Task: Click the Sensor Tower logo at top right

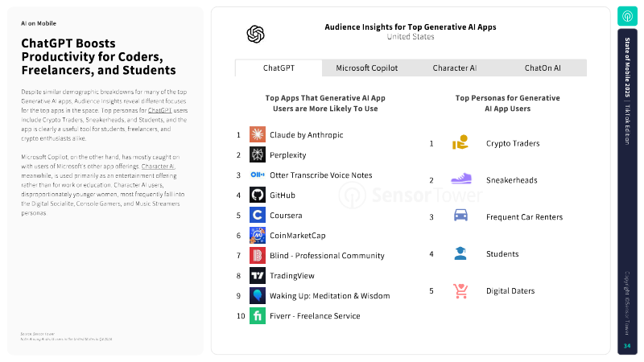Action: (x=627, y=17)
